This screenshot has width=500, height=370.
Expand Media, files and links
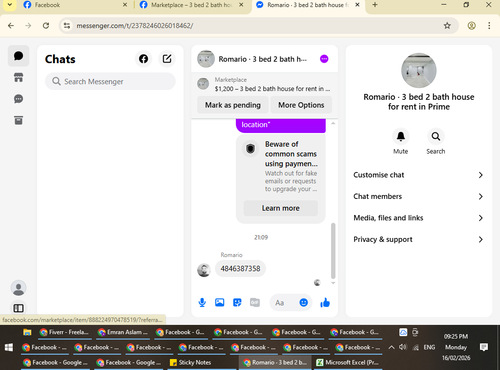coord(419,218)
